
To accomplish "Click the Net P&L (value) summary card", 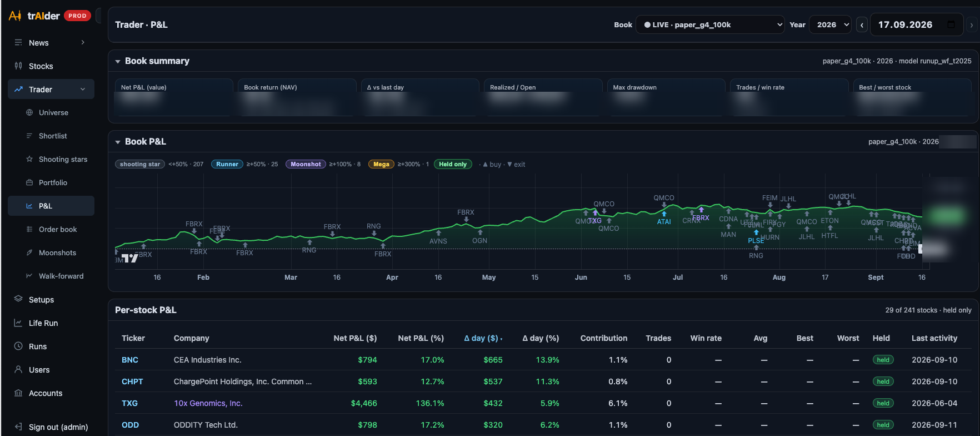I will point(173,97).
